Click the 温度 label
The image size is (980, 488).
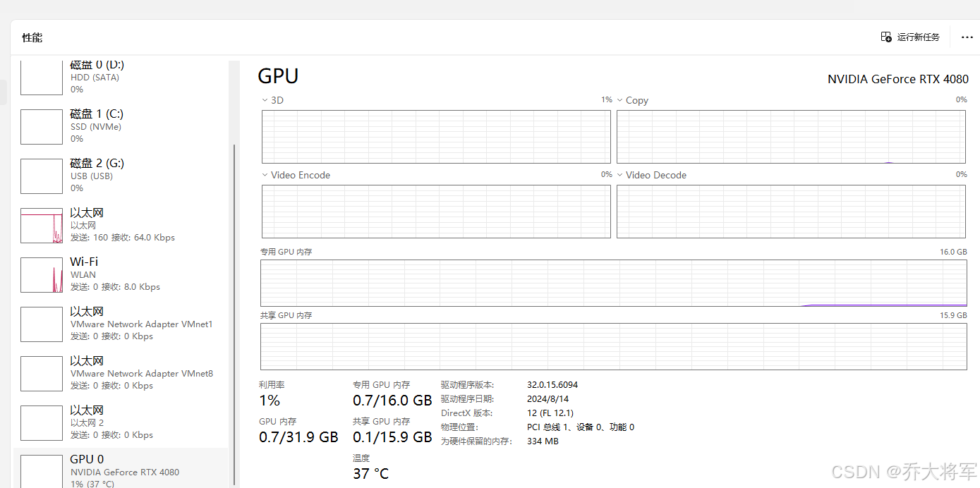[361, 458]
